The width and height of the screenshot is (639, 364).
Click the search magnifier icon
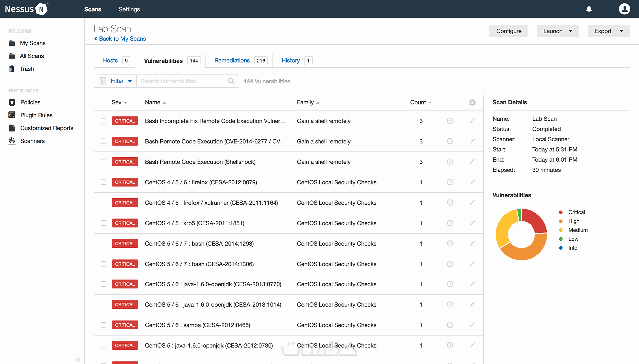pos(231,81)
